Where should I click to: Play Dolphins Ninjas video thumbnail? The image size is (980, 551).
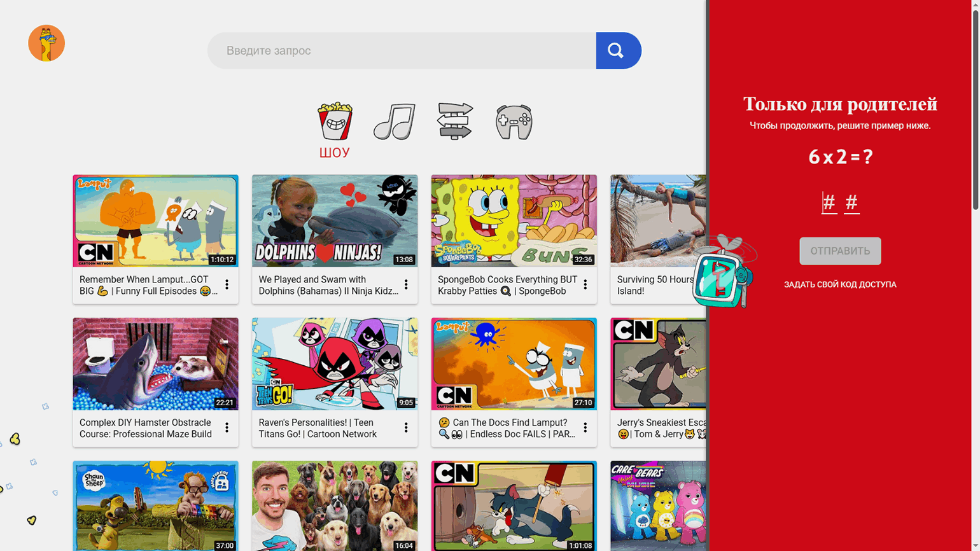pos(335,221)
